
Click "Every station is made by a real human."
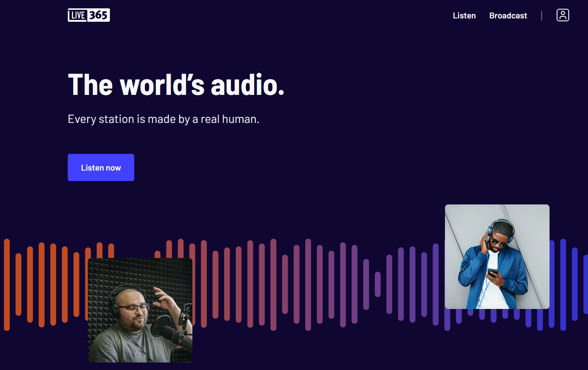coord(164,119)
